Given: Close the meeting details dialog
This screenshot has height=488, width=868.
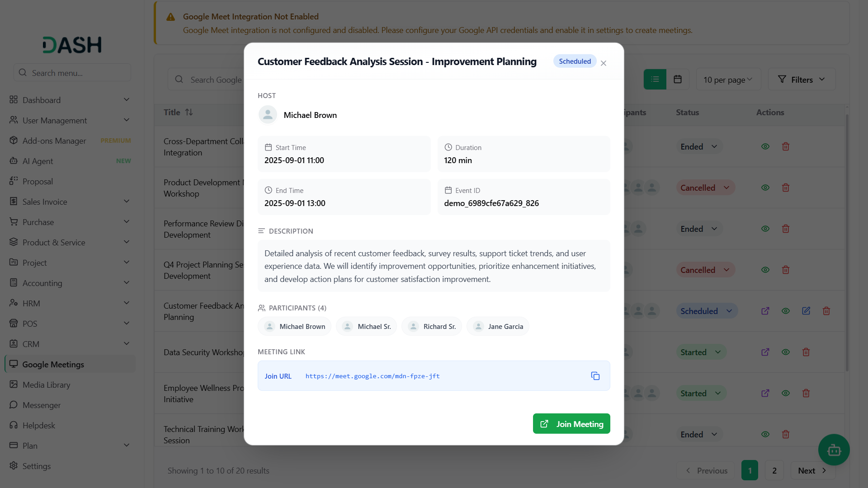Looking at the screenshot, I should [604, 63].
